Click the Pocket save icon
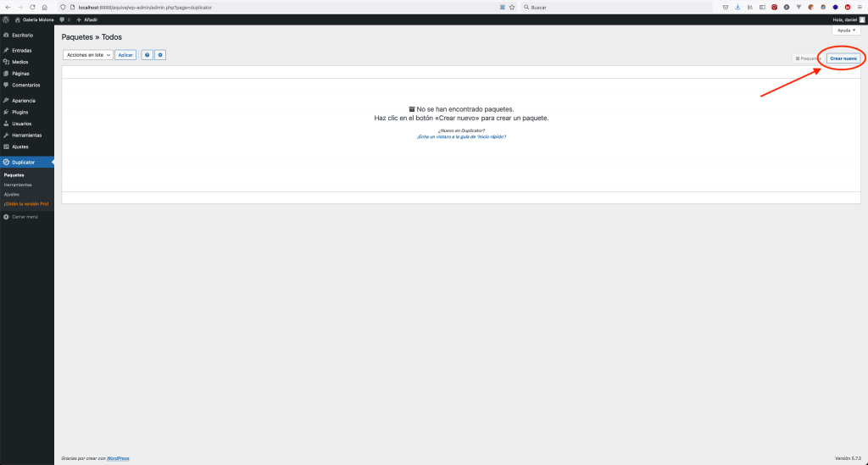This screenshot has height=465, width=868. pyautogui.click(x=726, y=7)
